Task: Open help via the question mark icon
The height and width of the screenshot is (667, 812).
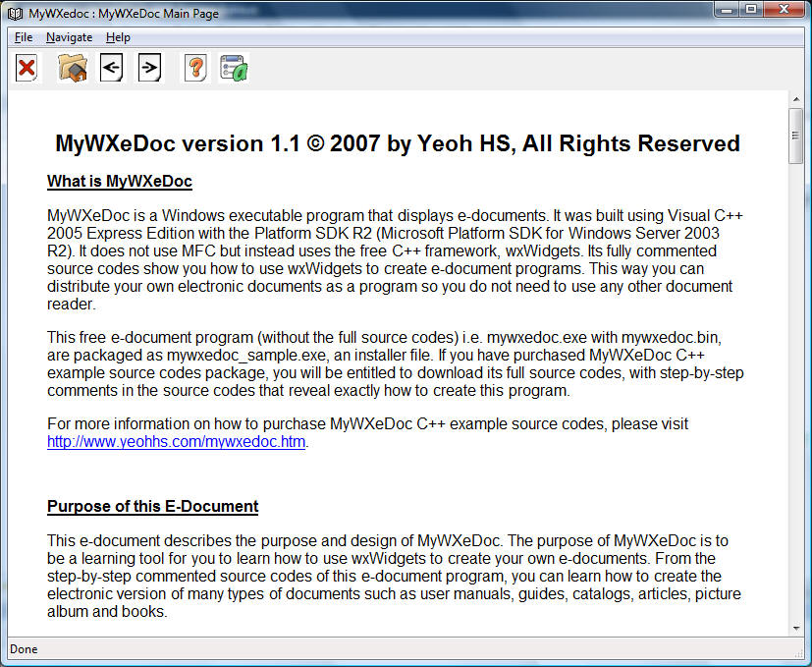Action: pos(195,68)
